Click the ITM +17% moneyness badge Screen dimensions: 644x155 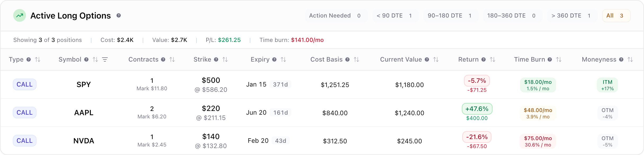coord(607,85)
